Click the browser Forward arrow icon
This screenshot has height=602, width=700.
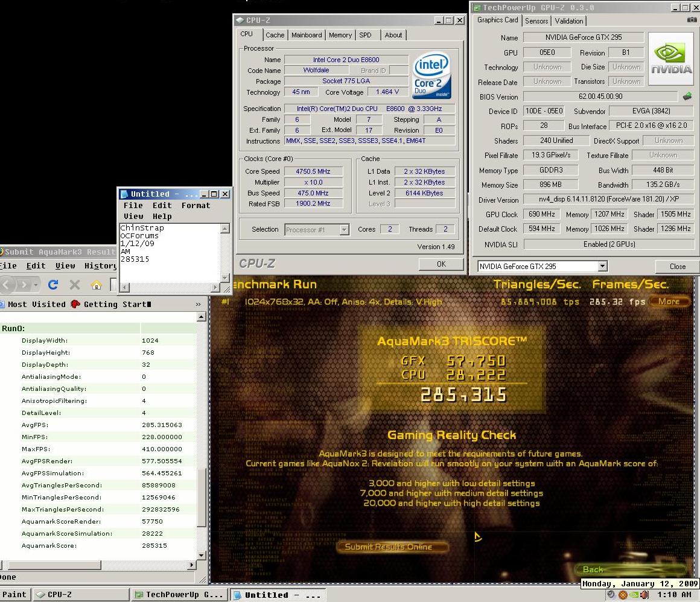point(24,284)
